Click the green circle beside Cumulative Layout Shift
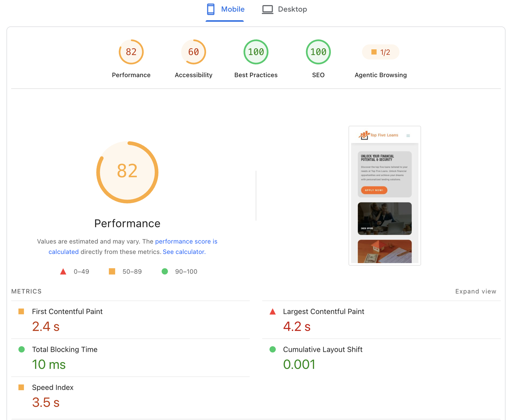This screenshot has height=420, width=512. click(273, 349)
